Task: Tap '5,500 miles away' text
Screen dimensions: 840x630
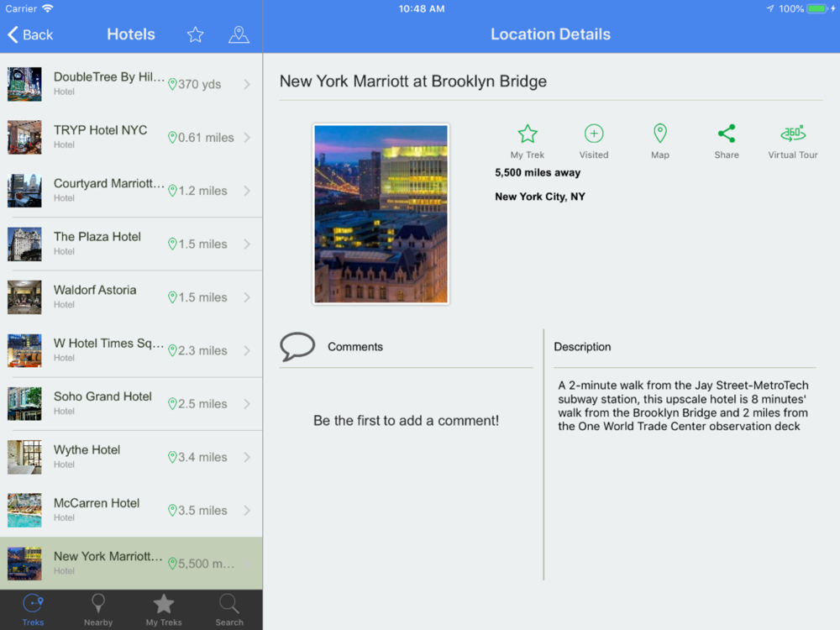Action: tap(538, 172)
